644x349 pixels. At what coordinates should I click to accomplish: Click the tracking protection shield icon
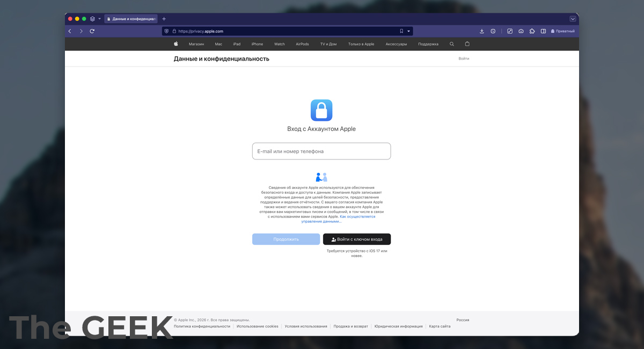166,31
